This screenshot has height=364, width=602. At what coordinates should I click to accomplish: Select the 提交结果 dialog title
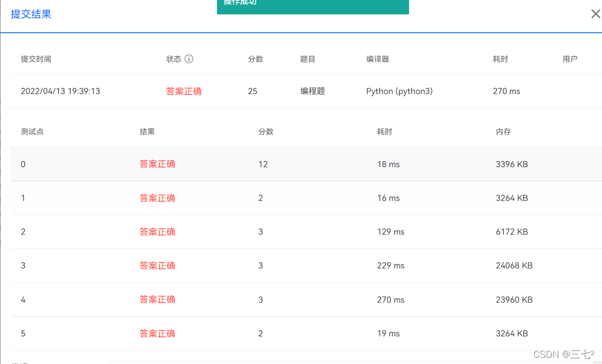[31, 14]
